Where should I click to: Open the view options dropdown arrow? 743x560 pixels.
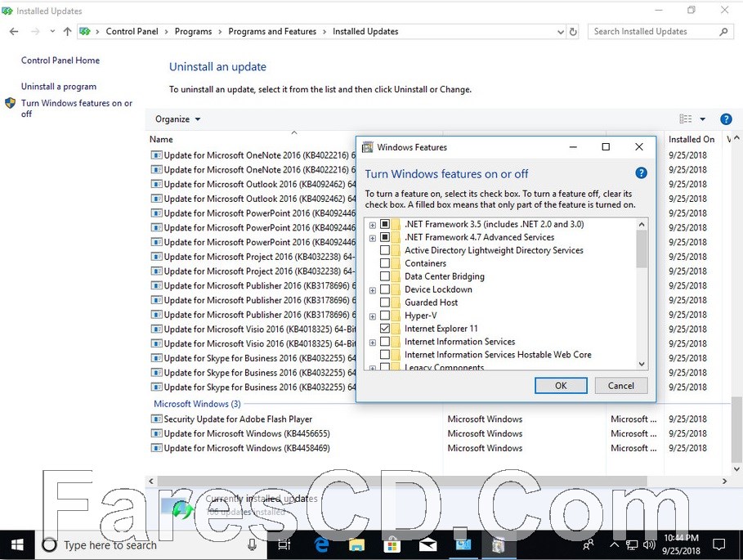703,119
